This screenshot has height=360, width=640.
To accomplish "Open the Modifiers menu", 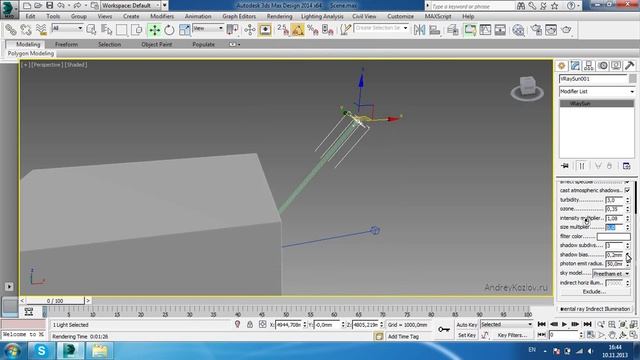I will point(162,16).
